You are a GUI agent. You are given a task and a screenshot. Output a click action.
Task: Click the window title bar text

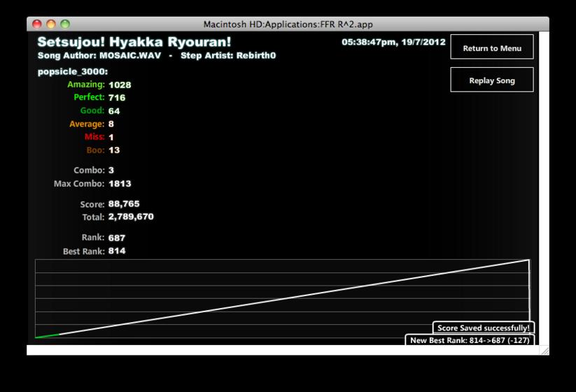[288, 24]
